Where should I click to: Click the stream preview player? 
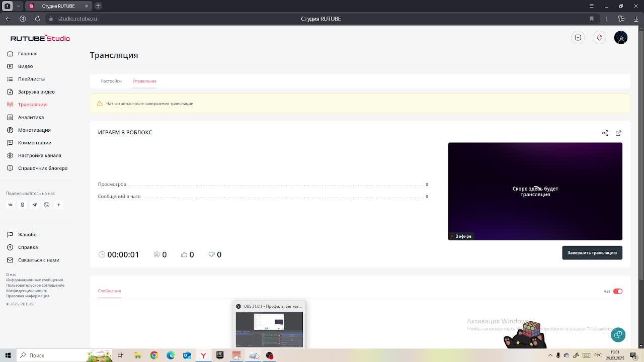(x=535, y=191)
